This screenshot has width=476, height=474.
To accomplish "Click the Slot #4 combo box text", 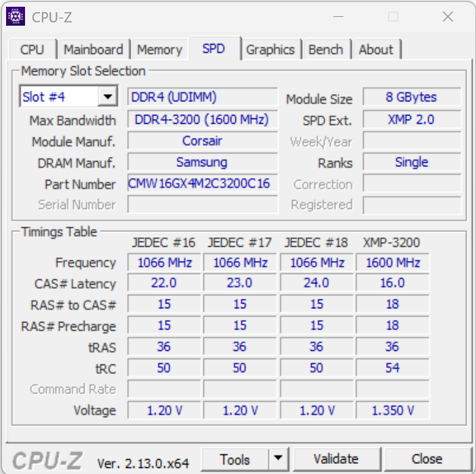I will click(x=44, y=97).
